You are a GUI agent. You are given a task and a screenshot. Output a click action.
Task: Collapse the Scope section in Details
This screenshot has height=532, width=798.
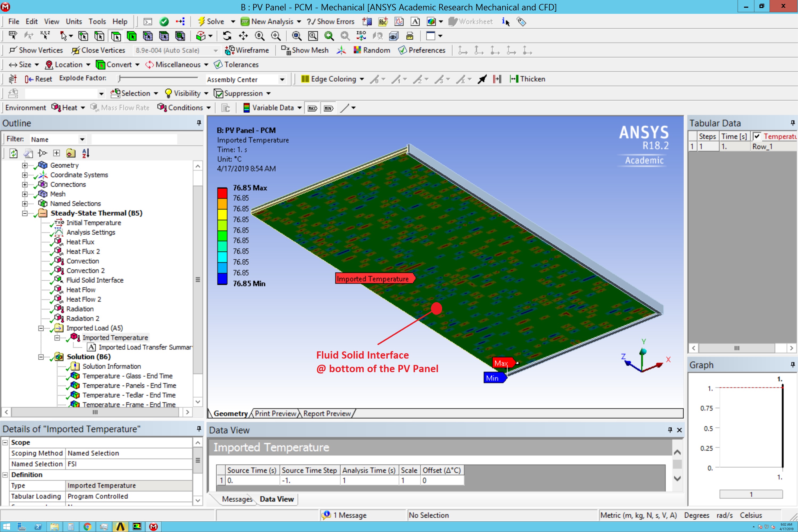pyautogui.click(x=5, y=442)
